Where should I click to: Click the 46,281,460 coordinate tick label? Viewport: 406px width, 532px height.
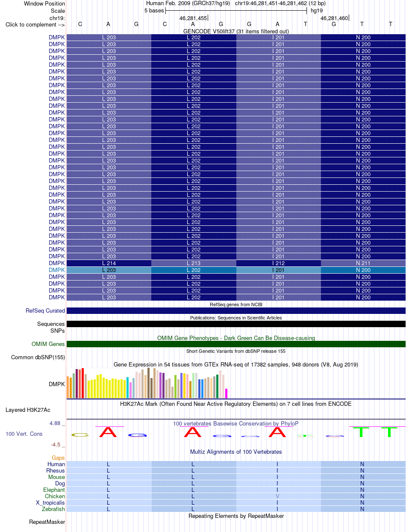[x=334, y=18]
